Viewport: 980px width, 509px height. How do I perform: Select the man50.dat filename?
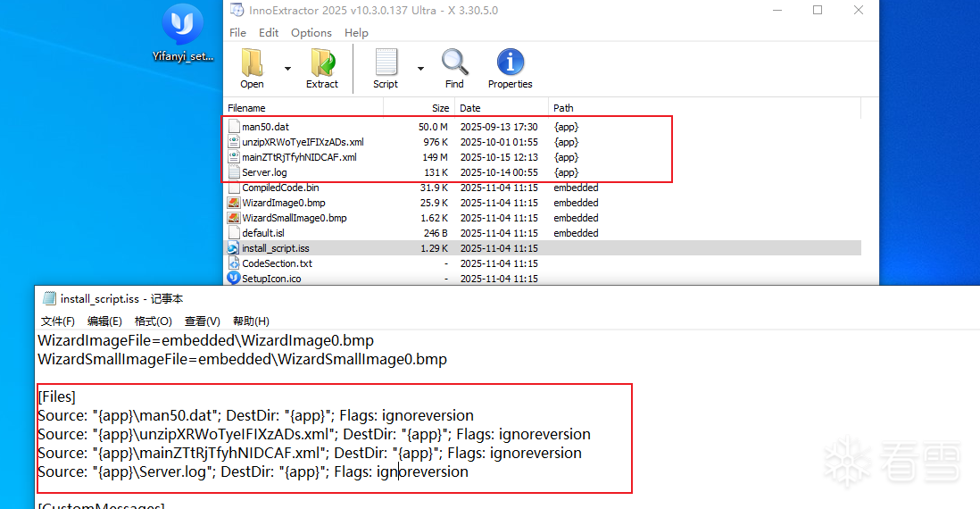266,127
